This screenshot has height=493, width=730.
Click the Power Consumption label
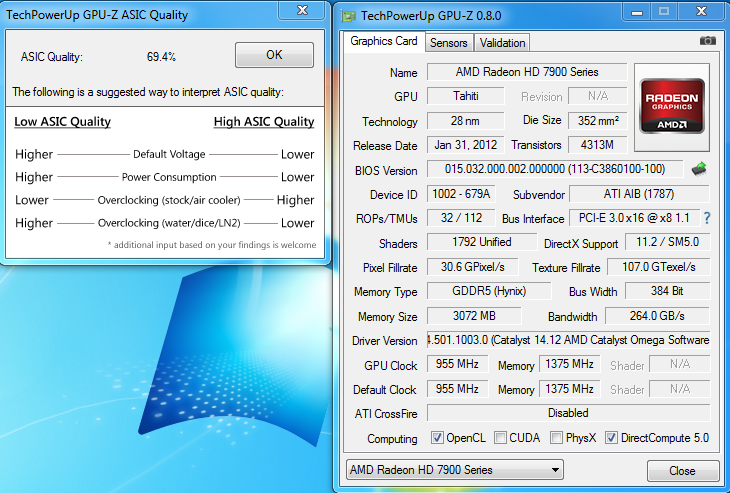[169, 177]
